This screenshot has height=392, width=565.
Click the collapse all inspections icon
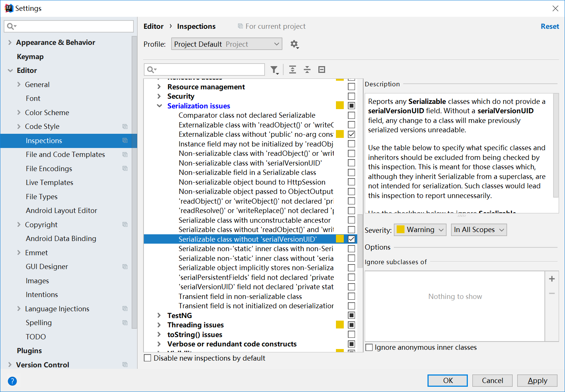[x=307, y=70]
